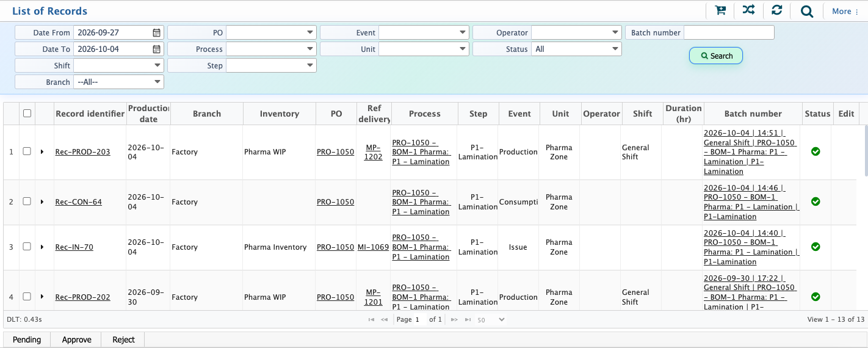This screenshot has height=348, width=868.
Task: Click the Batch number input field
Action: [729, 32]
